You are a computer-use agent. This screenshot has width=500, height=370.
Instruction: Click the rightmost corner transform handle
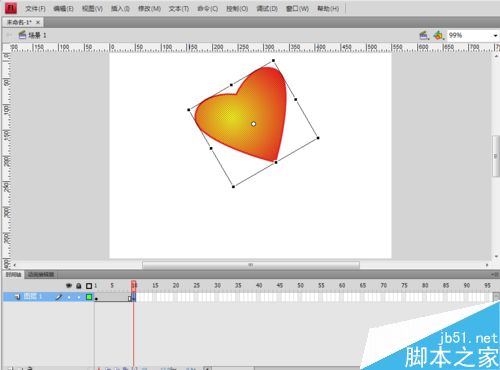coord(318,138)
